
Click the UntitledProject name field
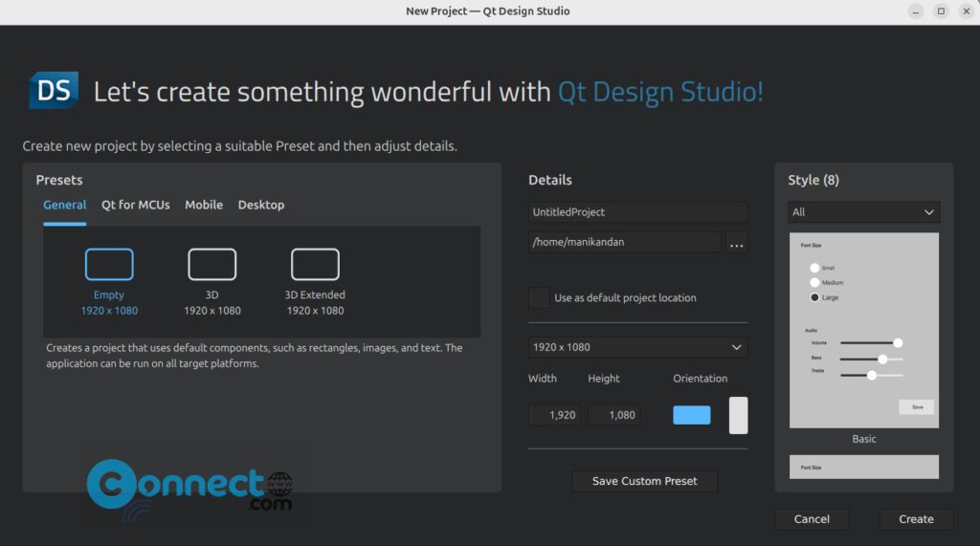637,212
